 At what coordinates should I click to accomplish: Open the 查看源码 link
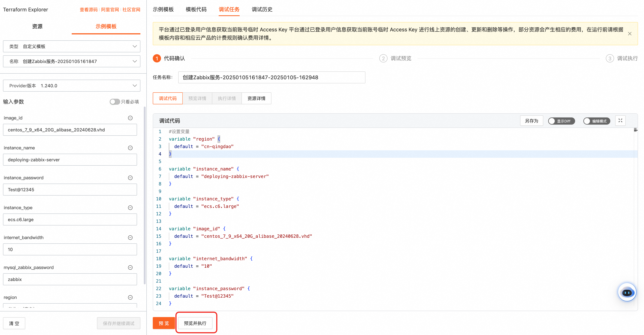tap(89, 10)
